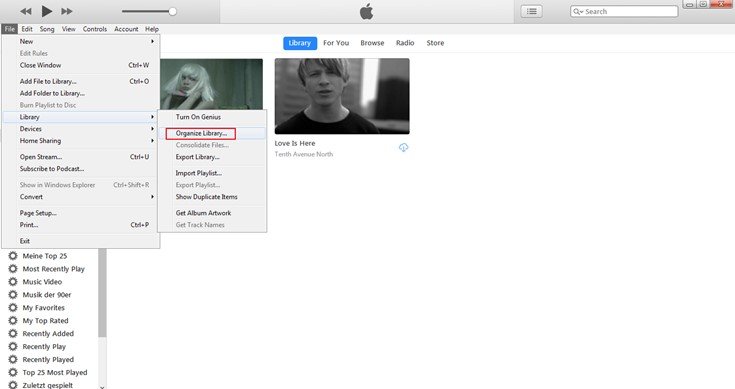
Task: Switch to the Store tab
Action: click(x=435, y=43)
